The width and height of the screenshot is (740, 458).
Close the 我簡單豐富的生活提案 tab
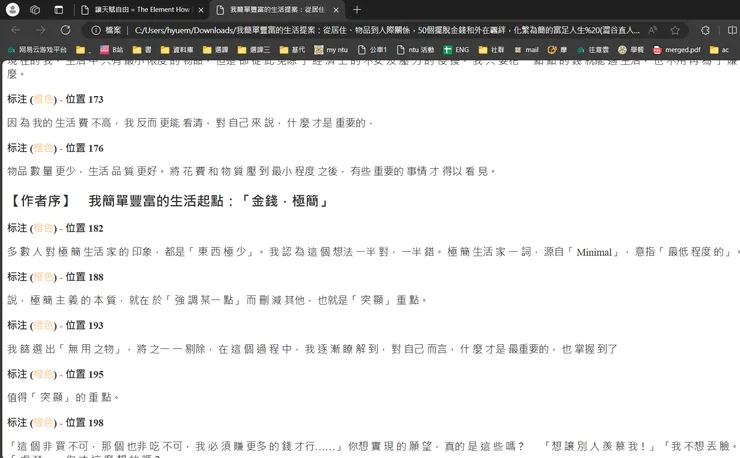336,10
